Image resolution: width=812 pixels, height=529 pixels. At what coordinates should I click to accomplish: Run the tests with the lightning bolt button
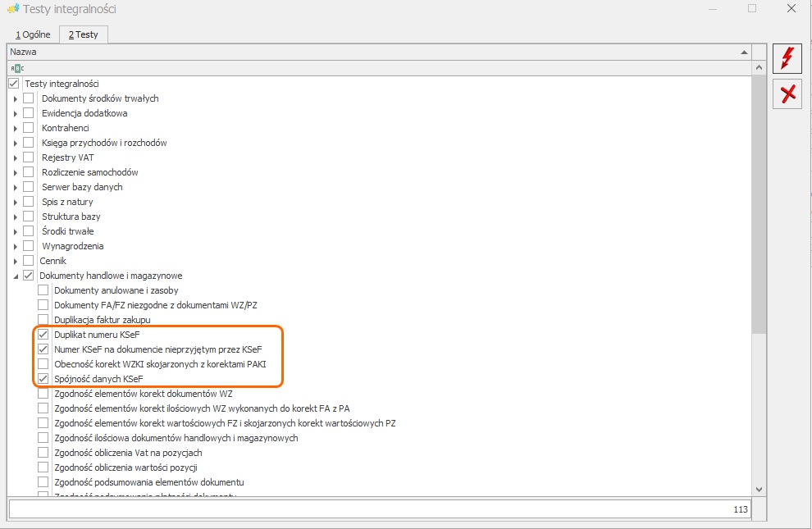pos(787,58)
